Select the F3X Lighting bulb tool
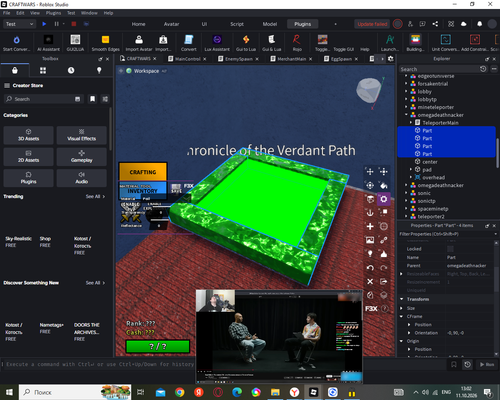The height and width of the screenshot is (400, 500). coord(370,254)
